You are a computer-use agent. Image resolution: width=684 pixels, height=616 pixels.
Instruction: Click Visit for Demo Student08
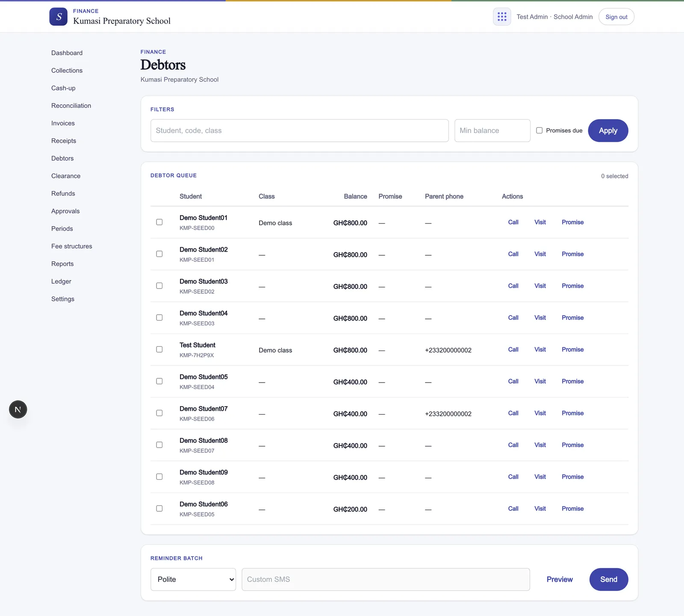[540, 445]
